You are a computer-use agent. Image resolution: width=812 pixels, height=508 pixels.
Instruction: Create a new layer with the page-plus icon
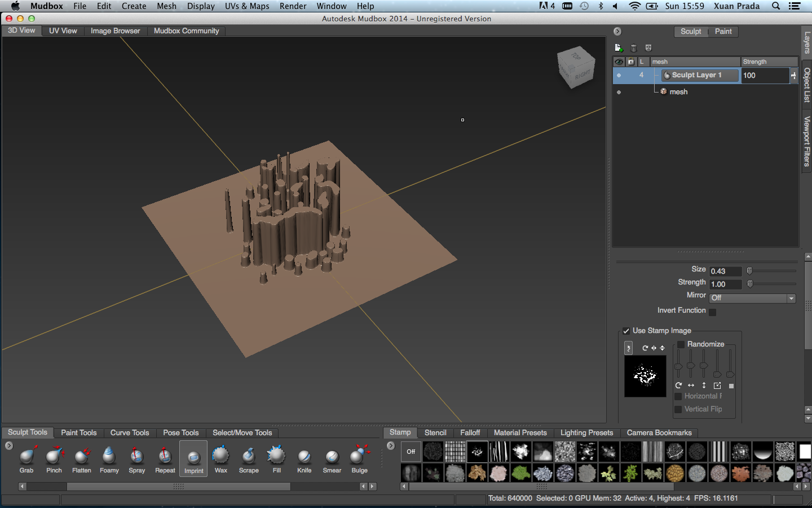pyautogui.click(x=619, y=48)
